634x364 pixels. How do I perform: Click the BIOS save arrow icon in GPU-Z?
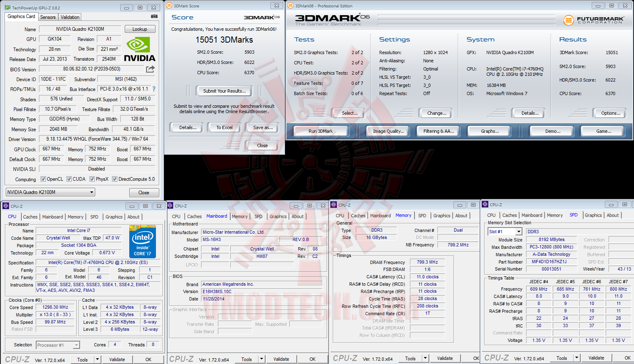[150, 69]
